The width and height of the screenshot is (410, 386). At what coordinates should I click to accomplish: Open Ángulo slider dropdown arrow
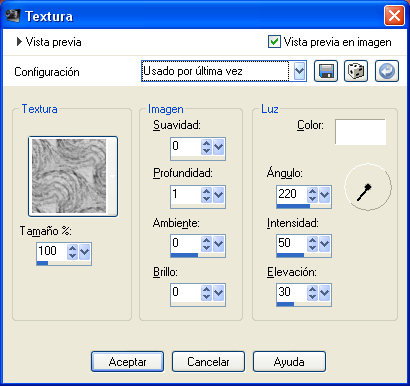324,195
